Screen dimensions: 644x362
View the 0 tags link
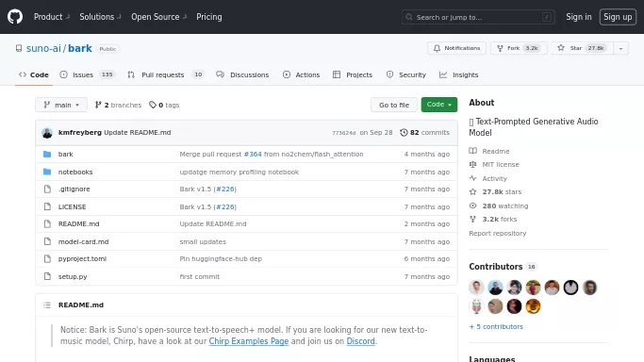coord(164,105)
